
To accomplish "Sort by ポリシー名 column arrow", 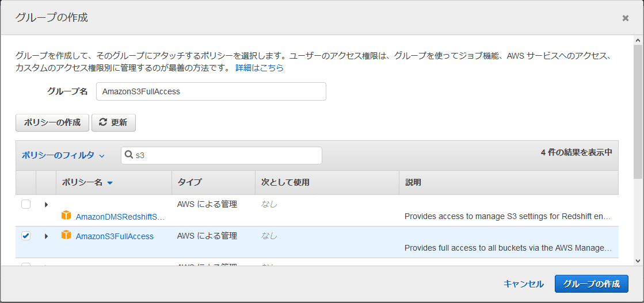I will pyautogui.click(x=110, y=183).
